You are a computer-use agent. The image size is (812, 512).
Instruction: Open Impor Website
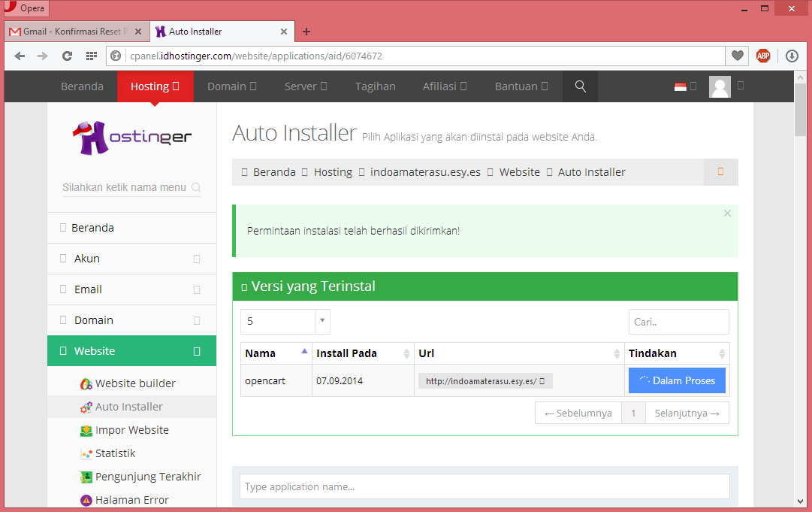(x=125, y=430)
